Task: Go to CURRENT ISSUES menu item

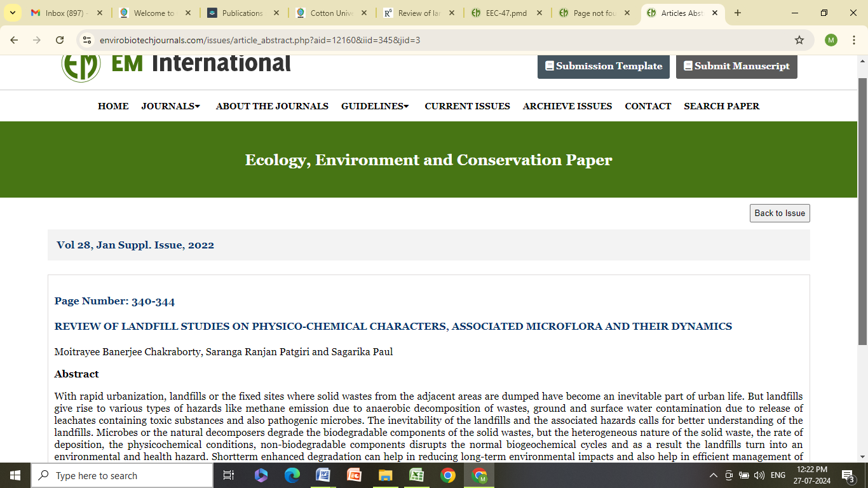Action: 467,106
